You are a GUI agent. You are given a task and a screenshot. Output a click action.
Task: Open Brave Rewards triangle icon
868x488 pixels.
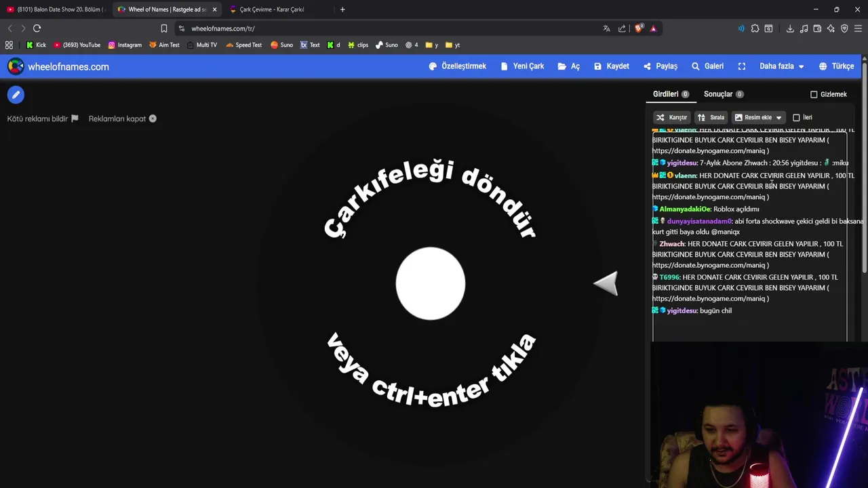pos(653,28)
